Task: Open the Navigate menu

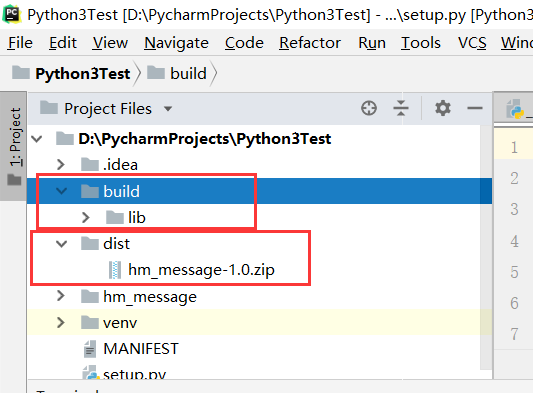Action: click(176, 43)
